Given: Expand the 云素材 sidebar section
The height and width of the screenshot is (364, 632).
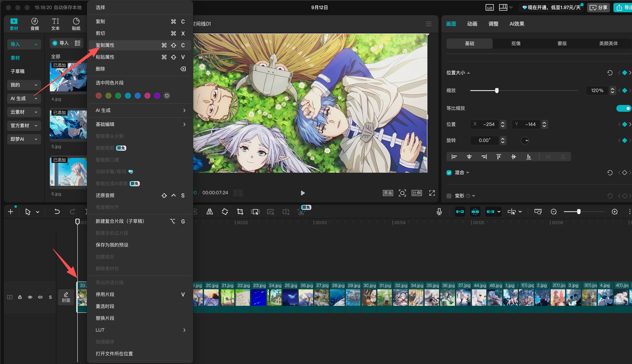Looking at the screenshot, I should click(24, 112).
